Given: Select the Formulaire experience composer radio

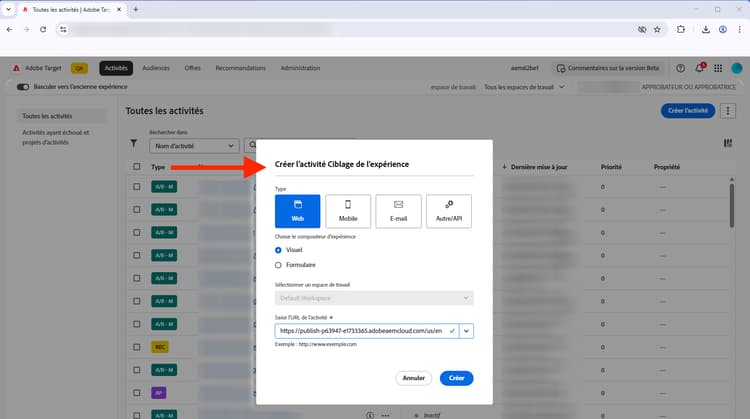Looking at the screenshot, I should (278, 265).
